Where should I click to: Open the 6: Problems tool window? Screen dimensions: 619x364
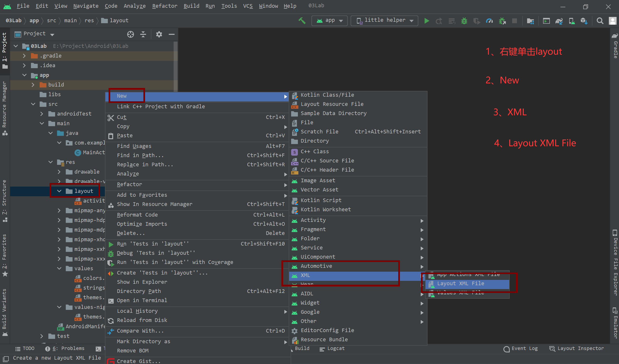(65, 349)
